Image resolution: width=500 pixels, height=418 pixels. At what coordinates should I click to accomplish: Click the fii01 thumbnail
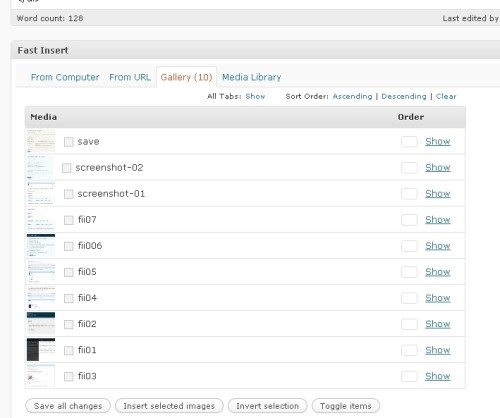(x=41, y=350)
